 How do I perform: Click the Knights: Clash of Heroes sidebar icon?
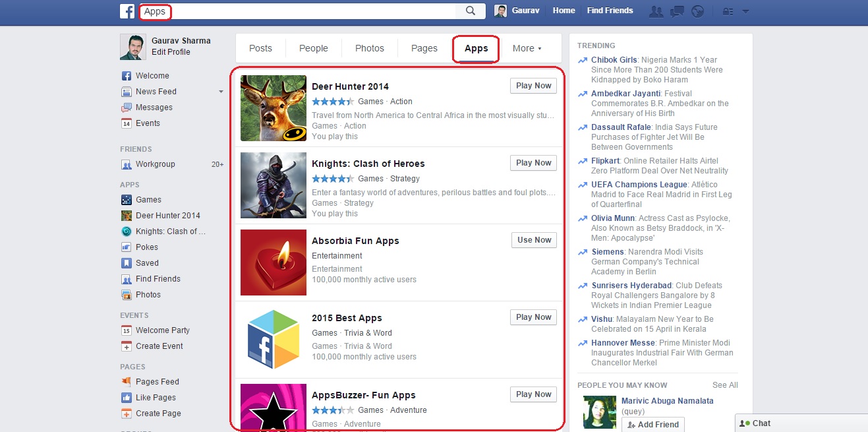[x=127, y=231]
